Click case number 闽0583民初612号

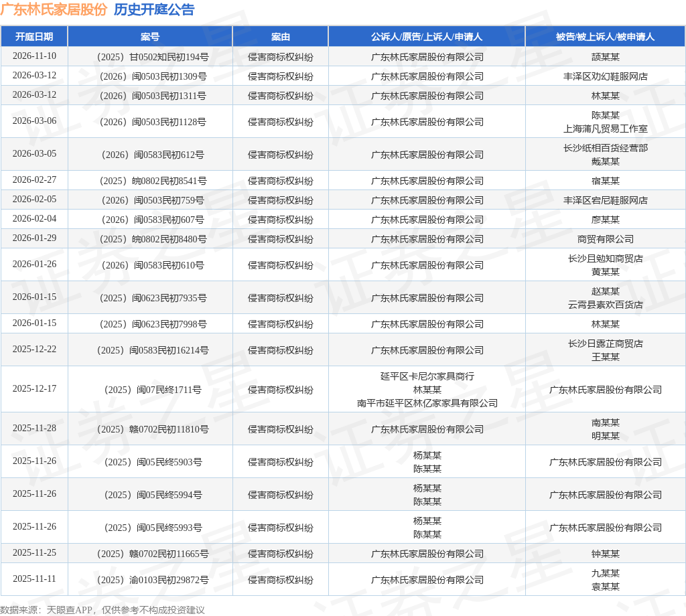pyautogui.click(x=153, y=155)
